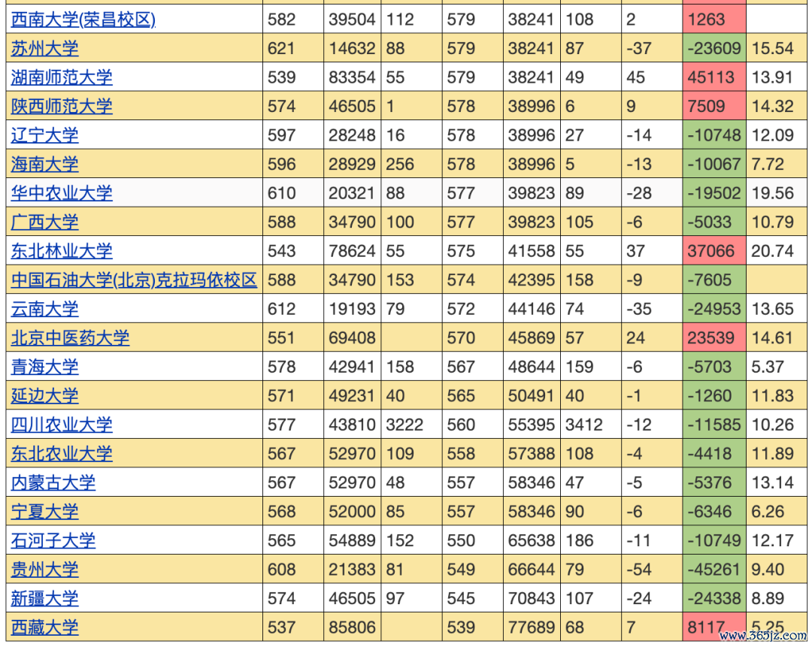Open the 陕西师范大学 link
This screenshot has width=812, height=647.
click(x=62, y=107)
